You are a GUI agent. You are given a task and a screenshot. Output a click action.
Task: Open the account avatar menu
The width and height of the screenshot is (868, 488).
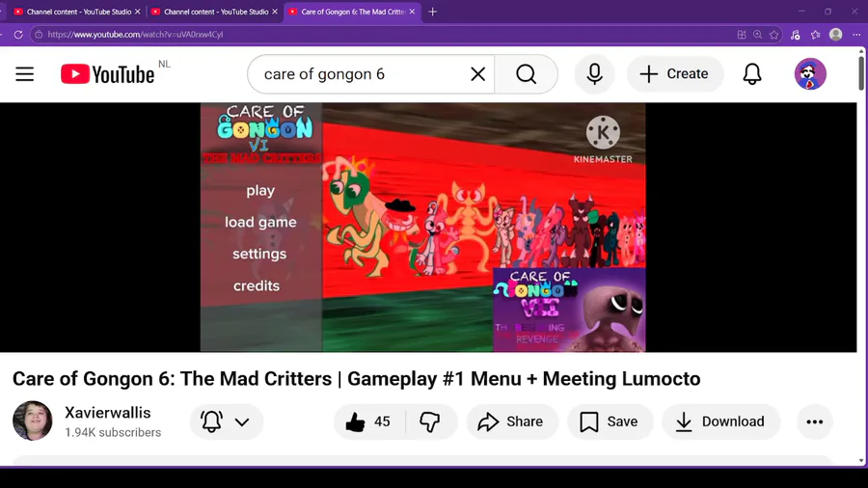(x=810, y=74)
